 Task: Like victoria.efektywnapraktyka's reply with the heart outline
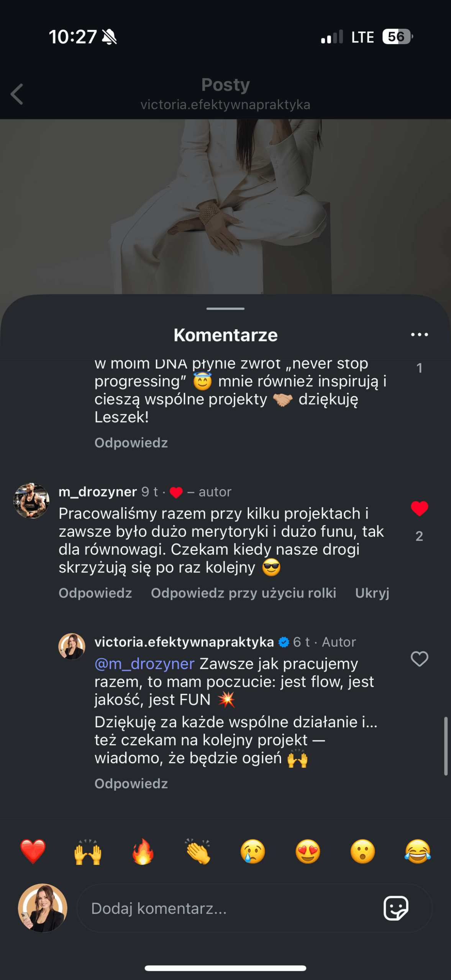[x=419, y=659]
